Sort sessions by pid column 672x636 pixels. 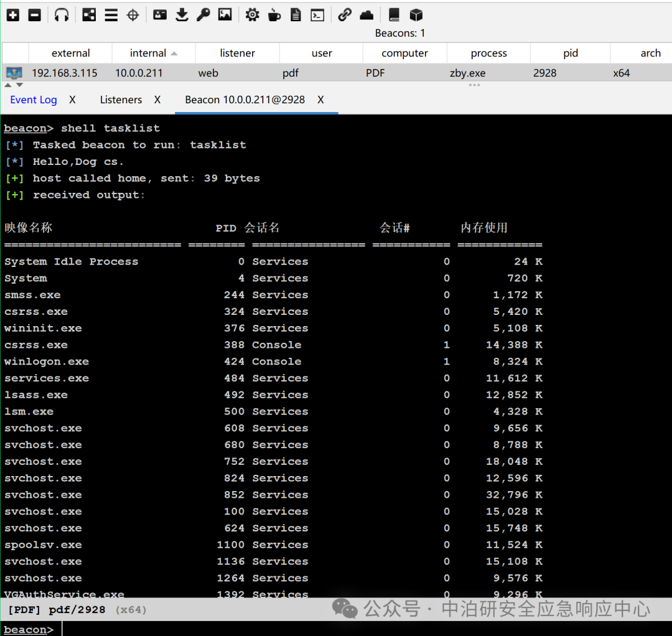point(571,53)
